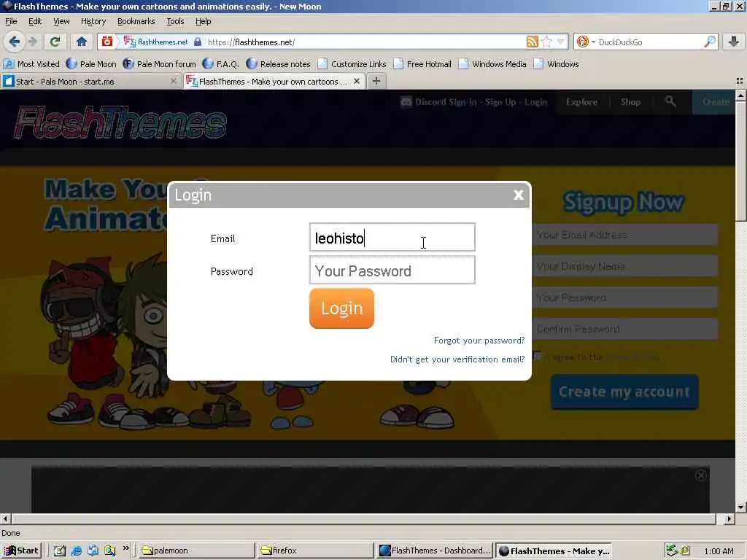The image size is (747, 560).
Task: Click Your Email Address signup field
Action: point(625,235)
